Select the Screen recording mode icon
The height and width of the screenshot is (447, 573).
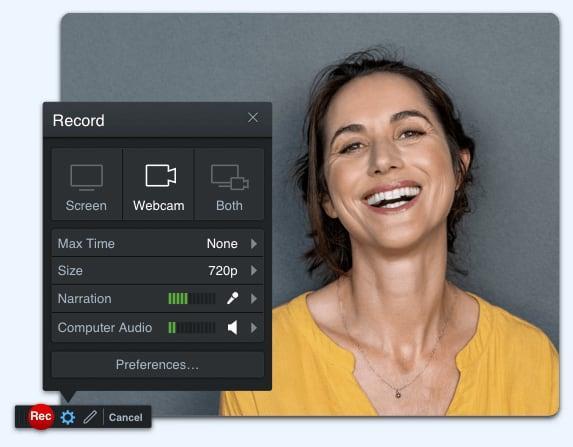[86, 177]
